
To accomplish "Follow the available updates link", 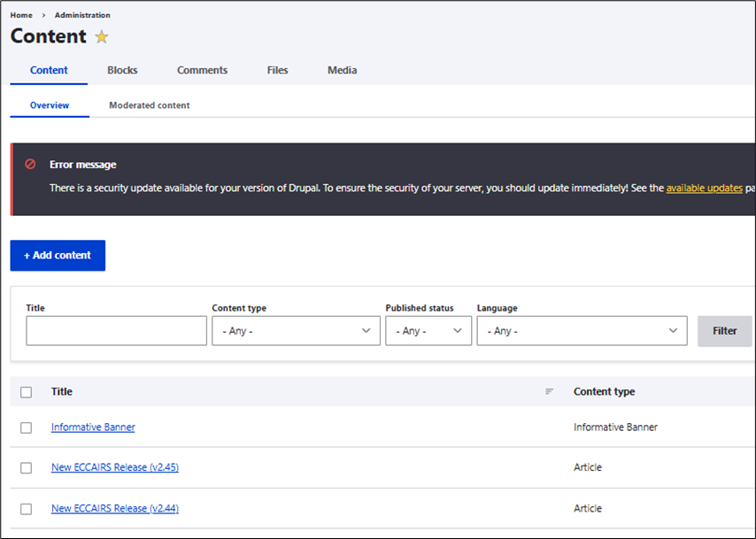I will (704, 189).
